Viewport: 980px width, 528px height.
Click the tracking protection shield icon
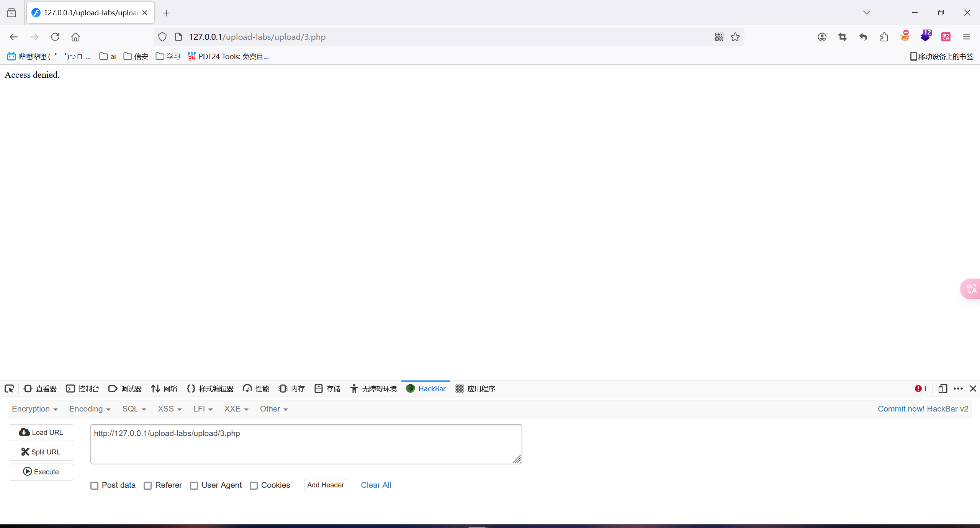pos(162,37)
